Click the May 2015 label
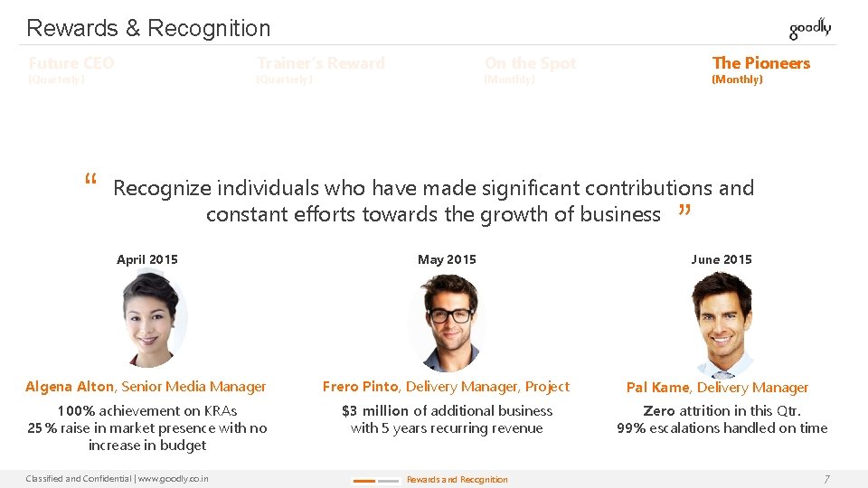 (x=447, y=259)
